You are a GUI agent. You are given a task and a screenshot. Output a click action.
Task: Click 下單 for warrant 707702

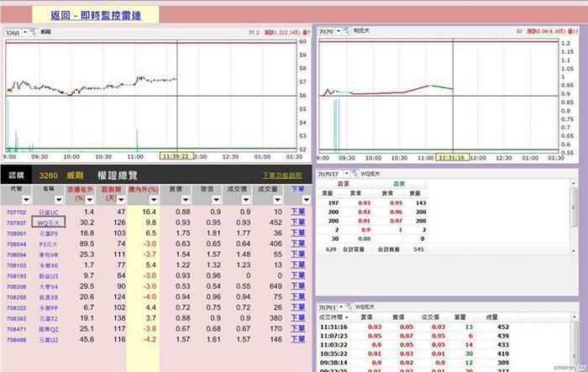(298, 212)
